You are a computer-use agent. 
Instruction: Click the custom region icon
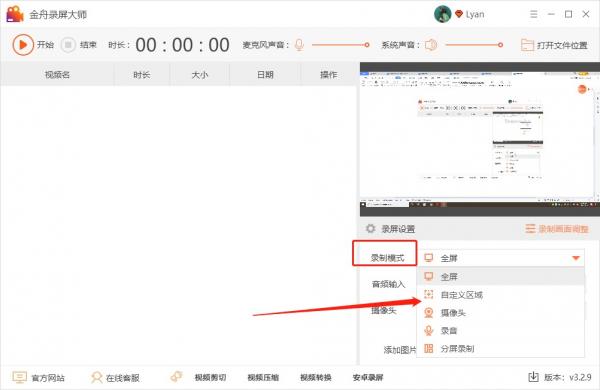(x=429, y=294)
